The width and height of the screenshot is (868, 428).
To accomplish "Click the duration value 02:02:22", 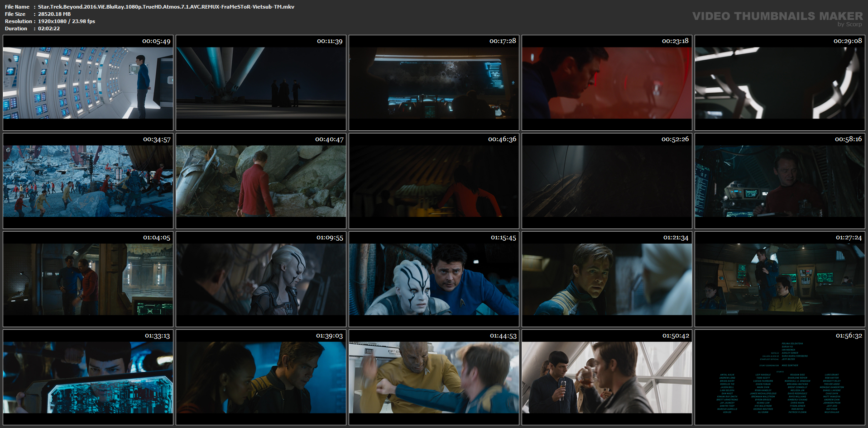I will [49, 29].
